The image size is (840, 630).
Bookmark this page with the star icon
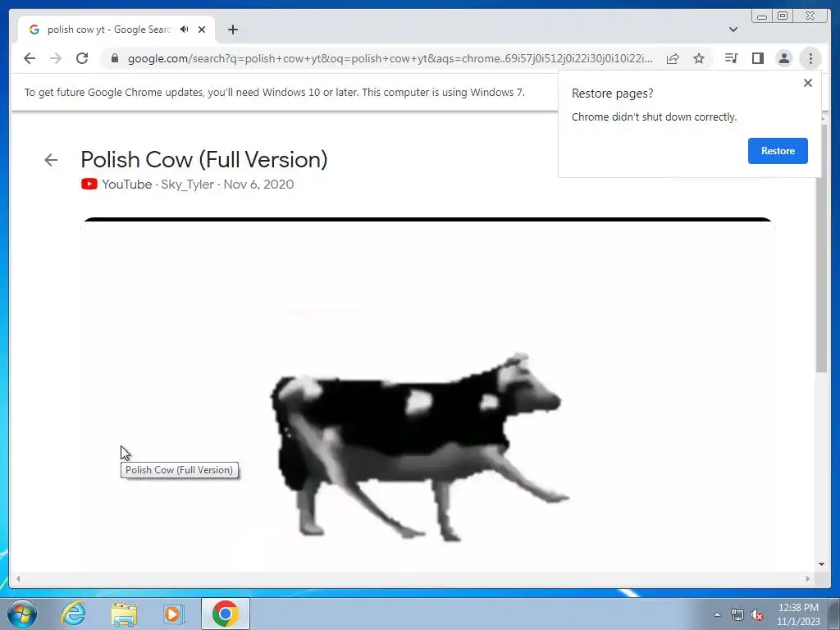pos(699,58)
